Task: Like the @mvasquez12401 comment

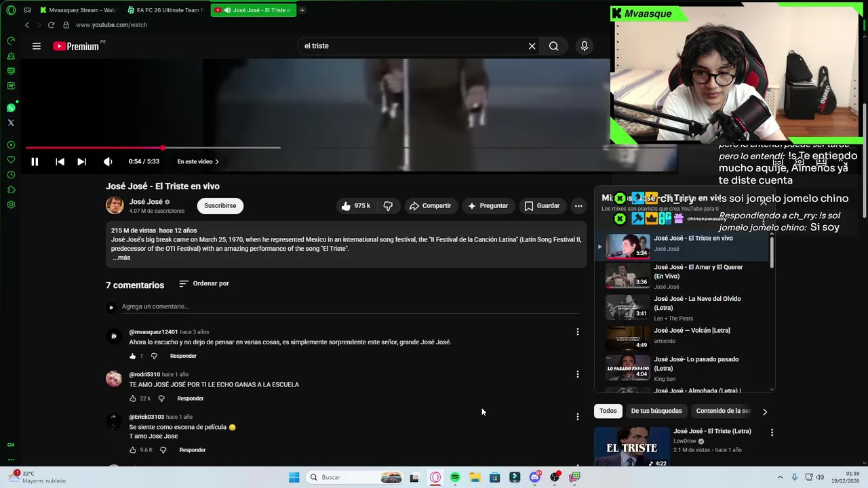Action: click(x=132, y=356)
